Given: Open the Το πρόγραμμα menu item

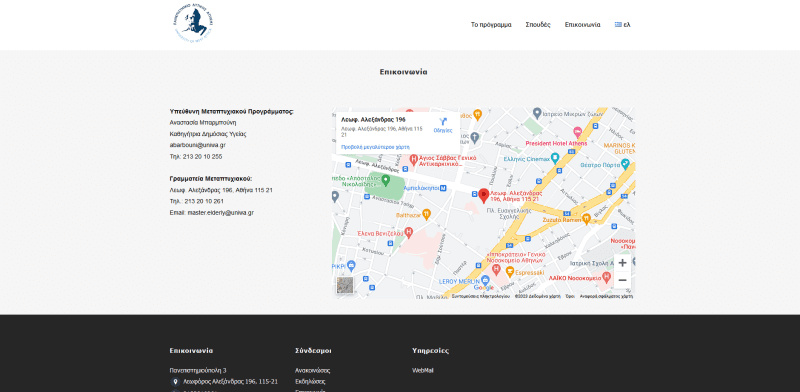Looking at the screenshot, I should pyautogui.click(x=491, y=24).
